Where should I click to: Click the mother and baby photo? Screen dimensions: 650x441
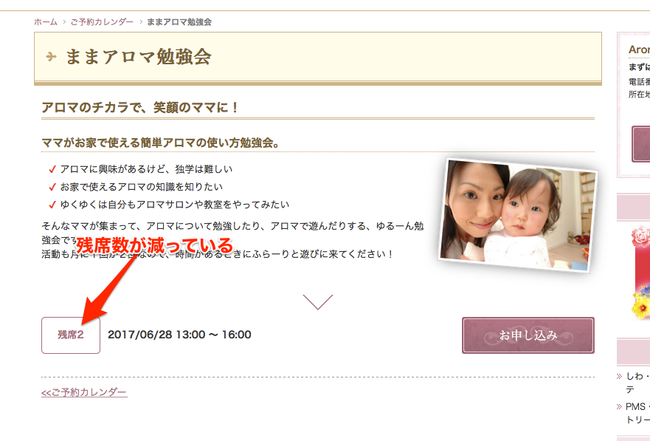tap(518, 215)
